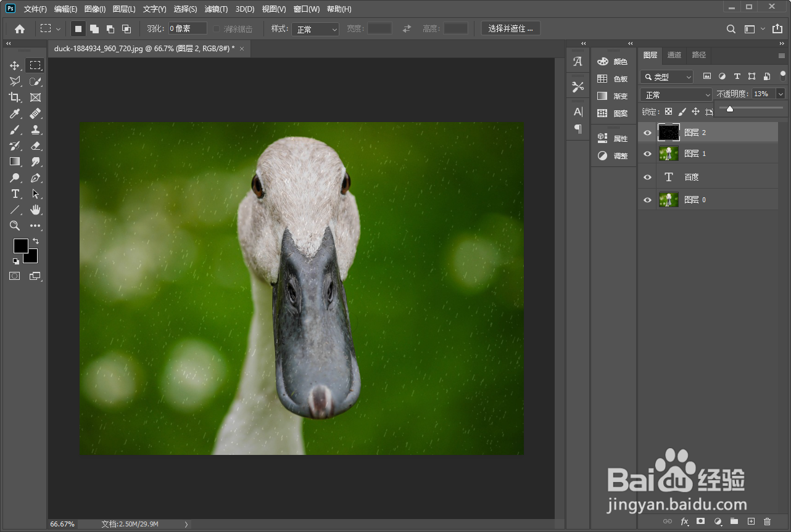The image size is (791, 532).
Task: Swap foreground and background colors
Action: coord(36,241)
